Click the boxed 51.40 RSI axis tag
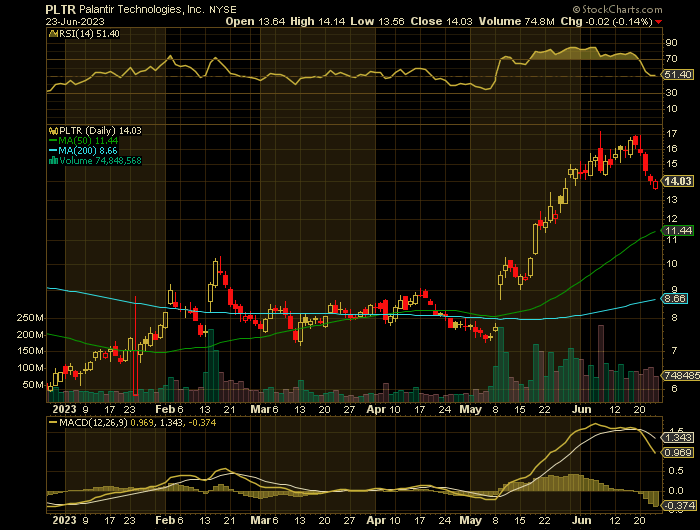This screenshot has height=530, width=700. (678, 75)
